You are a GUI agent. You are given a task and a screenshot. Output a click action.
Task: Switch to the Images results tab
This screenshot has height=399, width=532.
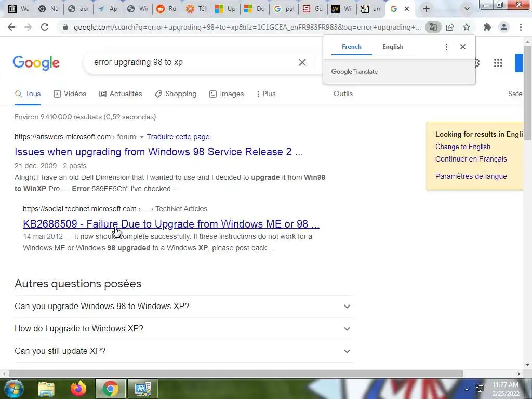(x=227, y=94)
